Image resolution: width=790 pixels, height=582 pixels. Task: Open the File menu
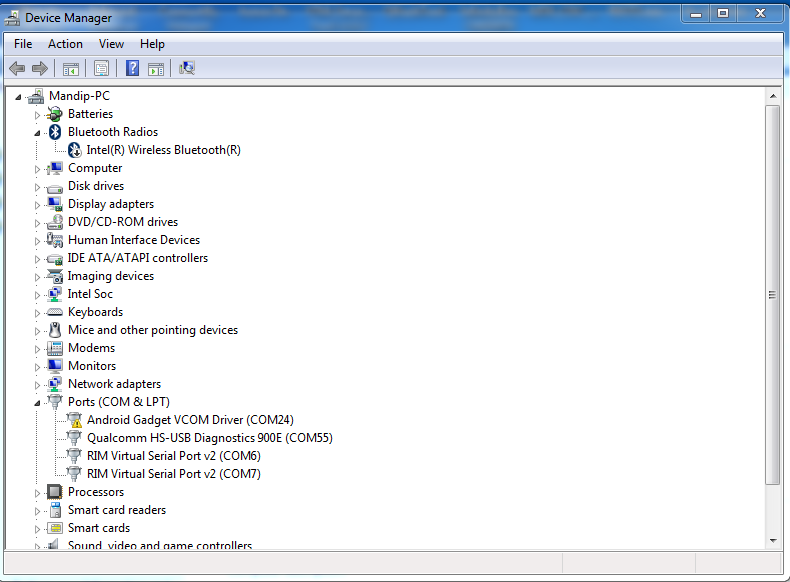(x=23, y=44)
